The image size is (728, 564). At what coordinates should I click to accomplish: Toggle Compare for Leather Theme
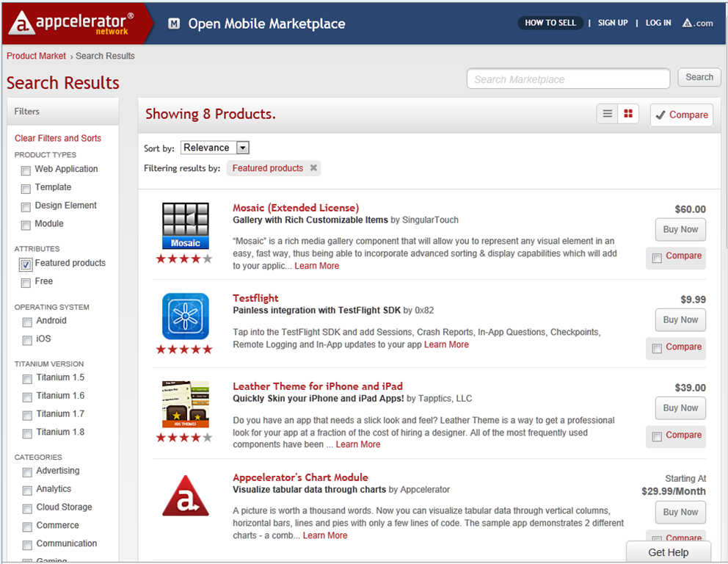(657, 437)
